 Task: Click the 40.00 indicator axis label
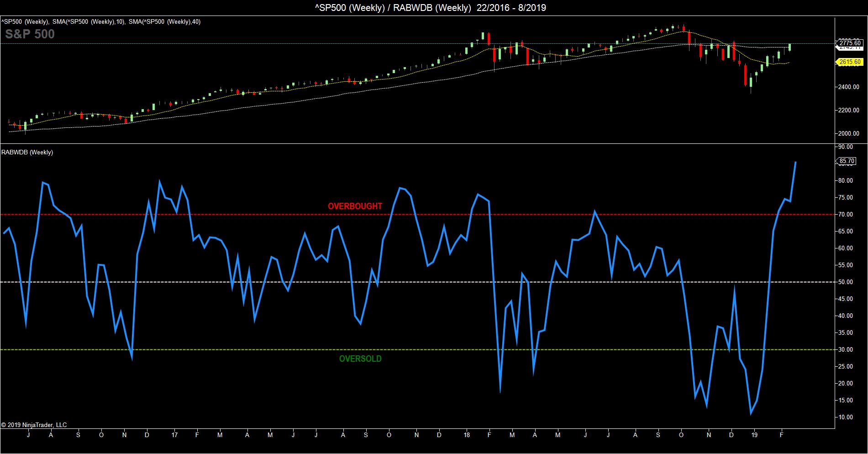pos(846,316)
